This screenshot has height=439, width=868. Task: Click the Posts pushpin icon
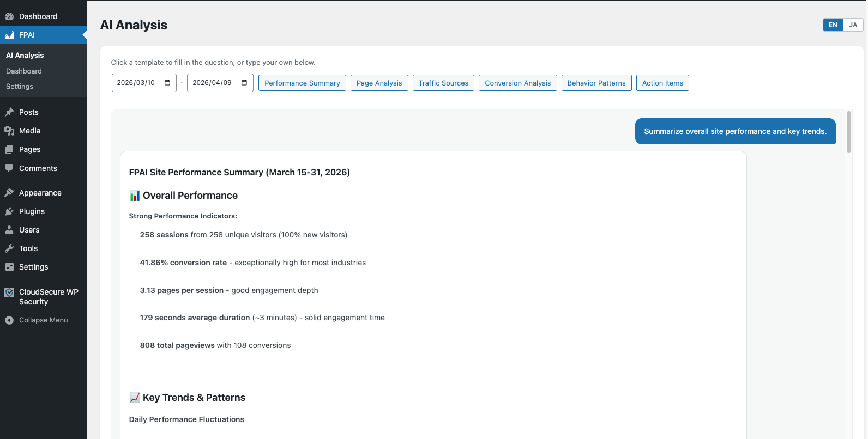[x=9, y=112]
